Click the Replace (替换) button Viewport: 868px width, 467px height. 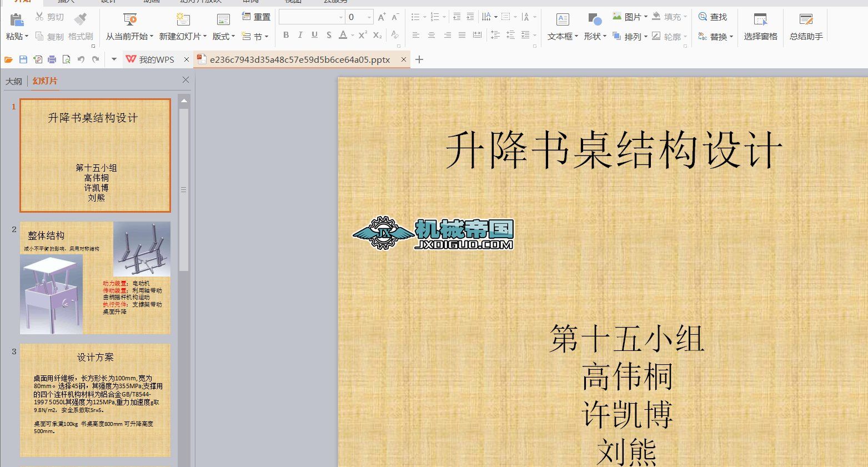715,37
